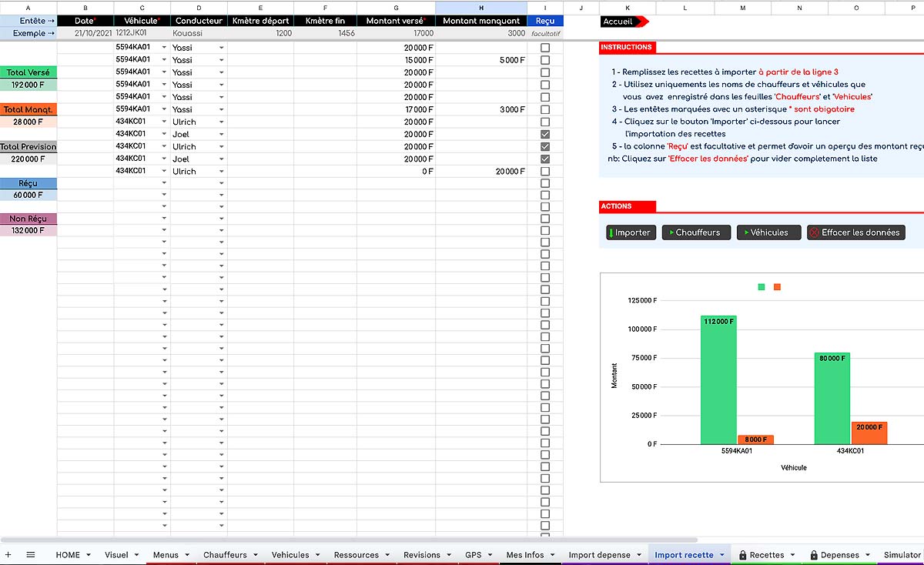Select the green legend swatch in the chart
Screen dimensions: 924x565
pos(762,287)
